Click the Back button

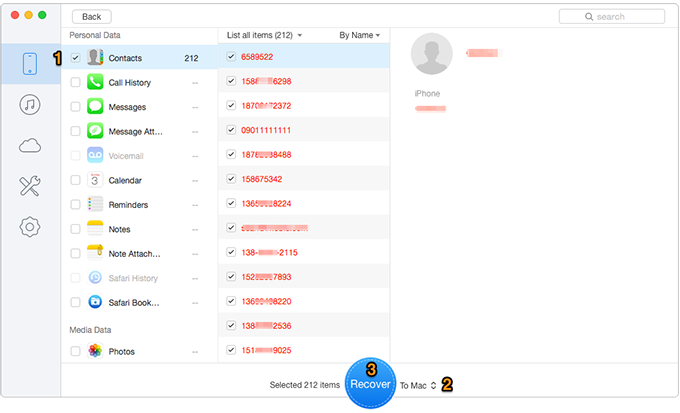[92, 16]
